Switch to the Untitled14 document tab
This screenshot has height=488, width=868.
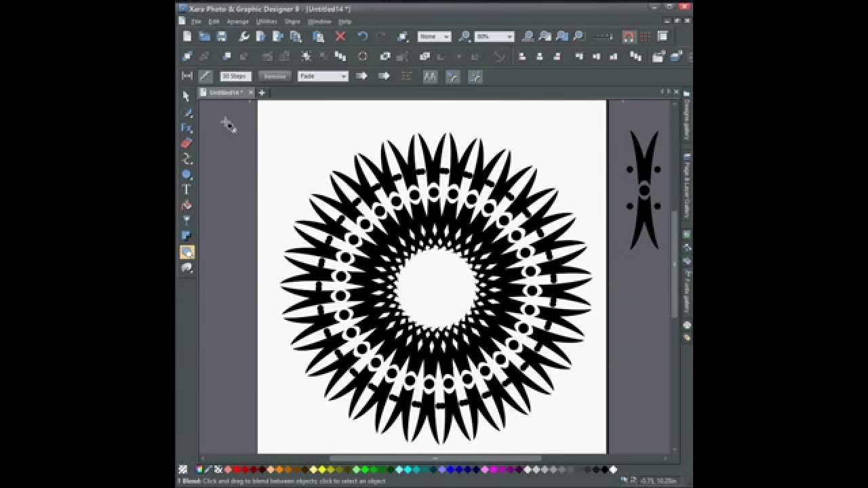pos(225,93)
